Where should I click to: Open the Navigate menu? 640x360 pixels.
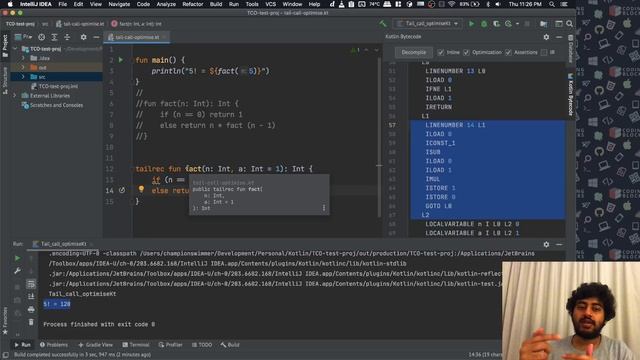119,4
